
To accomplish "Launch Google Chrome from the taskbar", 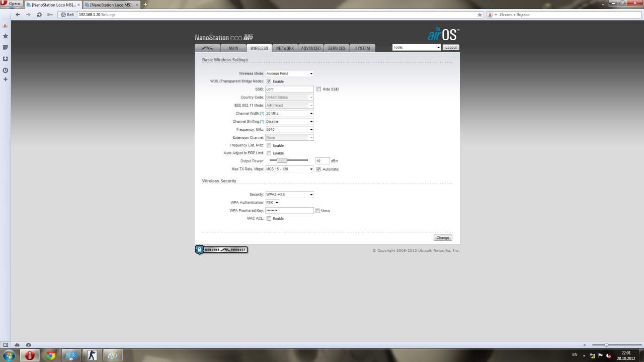I will tap(51, 355).
